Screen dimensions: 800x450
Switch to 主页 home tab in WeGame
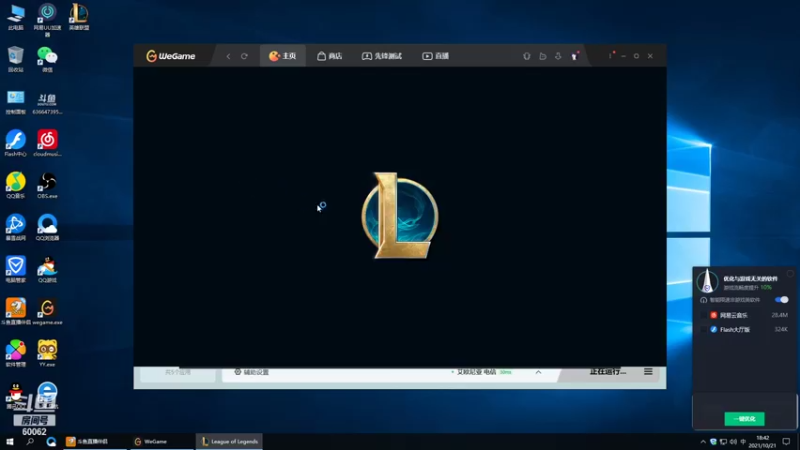pyautogui.click(x=283, y=56)
